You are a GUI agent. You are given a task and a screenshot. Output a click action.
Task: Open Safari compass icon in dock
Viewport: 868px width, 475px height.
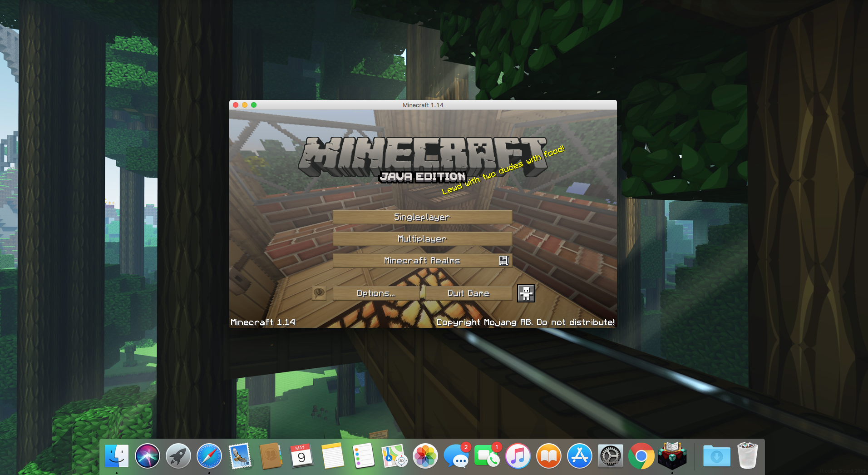click(x=209, y=456)
